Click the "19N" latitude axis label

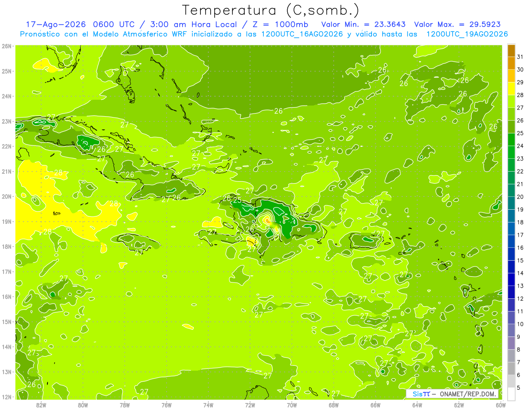pos(6,221)
